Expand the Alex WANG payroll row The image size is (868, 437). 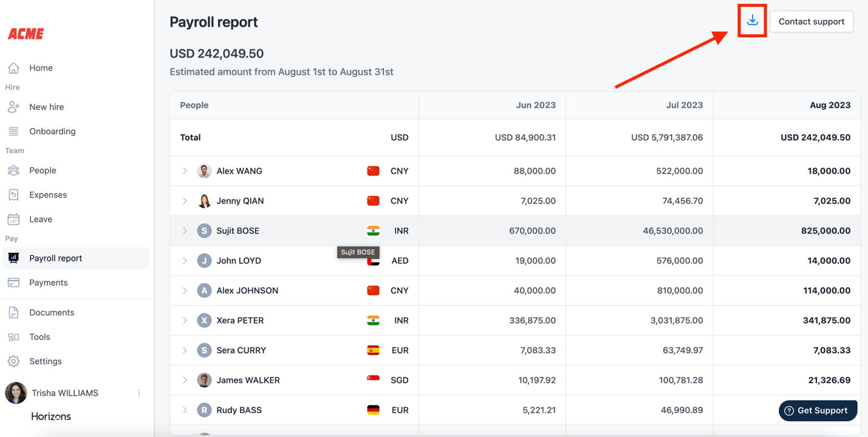point(185,171)
